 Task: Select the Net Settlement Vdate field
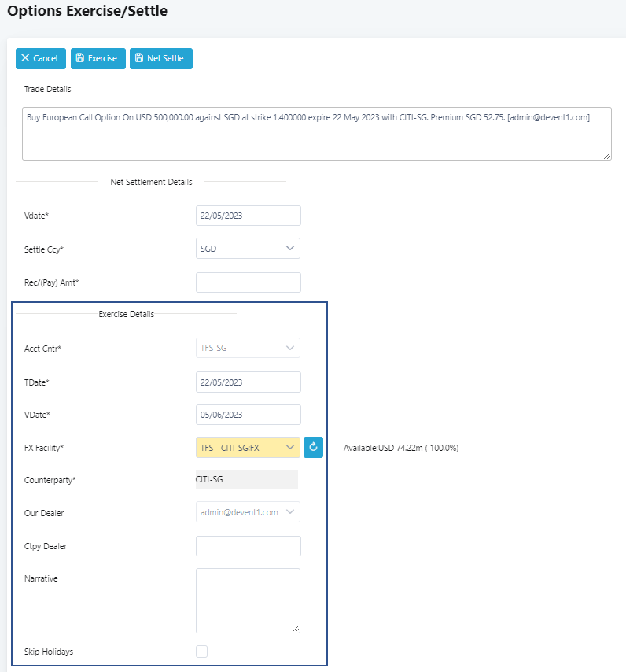point(248,216)
